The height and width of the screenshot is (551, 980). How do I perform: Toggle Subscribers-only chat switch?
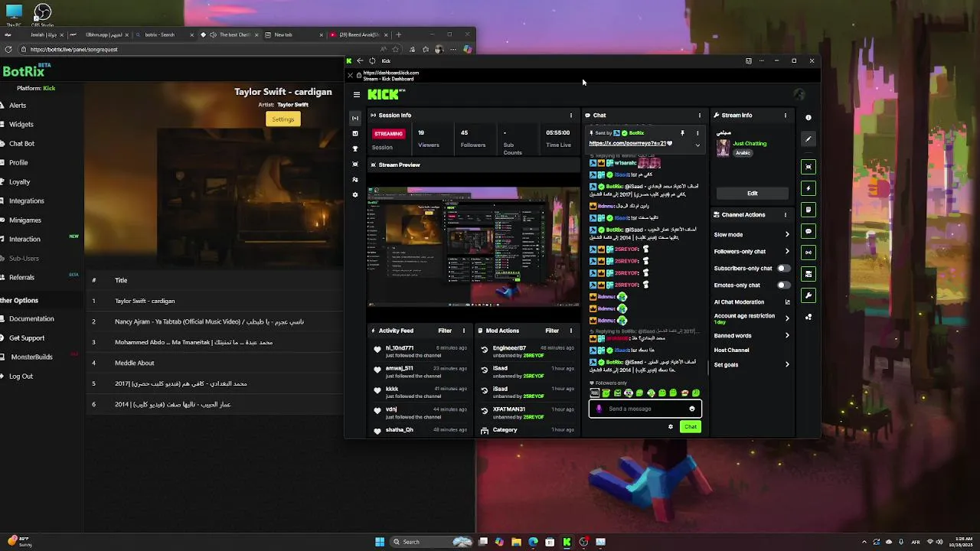(783, 269)
